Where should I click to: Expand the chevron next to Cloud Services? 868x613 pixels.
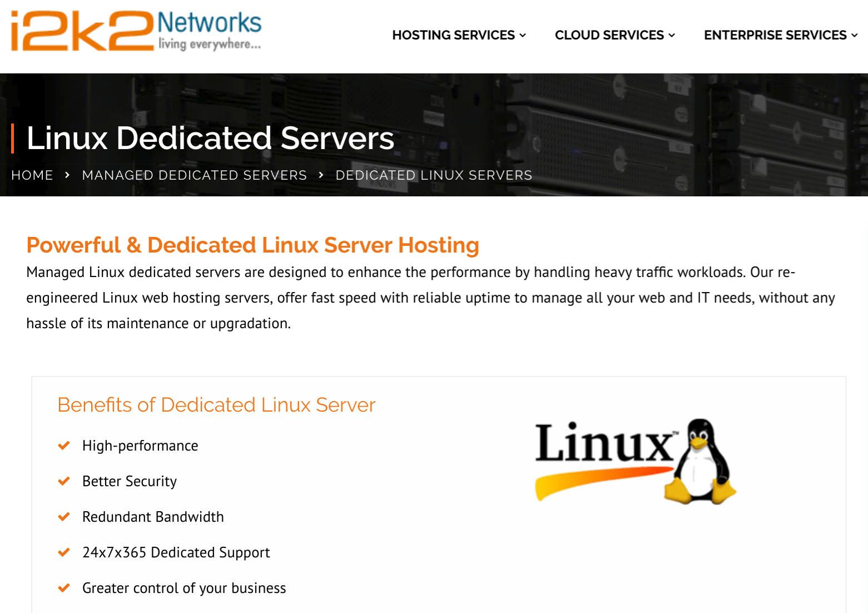(672, 35)
